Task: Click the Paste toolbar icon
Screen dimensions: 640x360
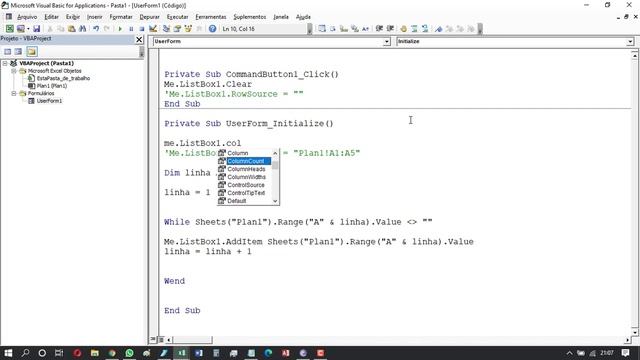Action: pos(71,29)
